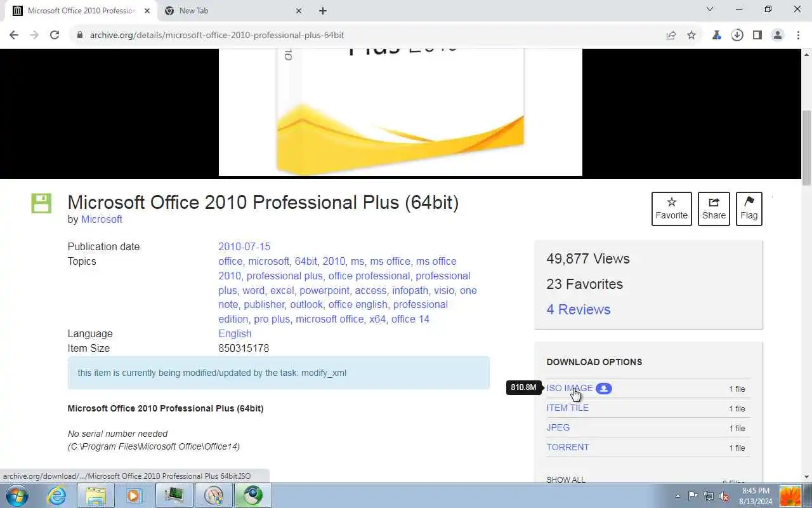Click the Share button
This screenshot has height=508, width=812.
714,209
